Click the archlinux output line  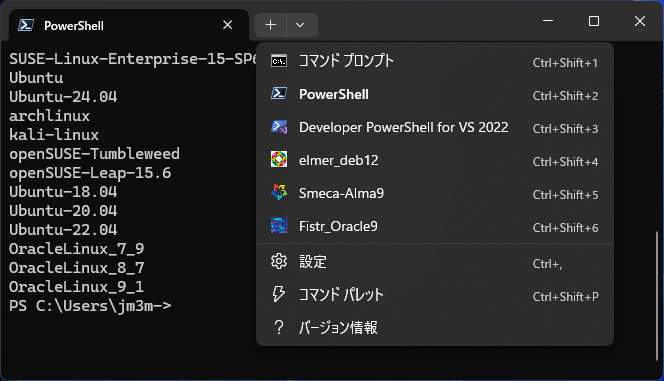click(50, 116)
